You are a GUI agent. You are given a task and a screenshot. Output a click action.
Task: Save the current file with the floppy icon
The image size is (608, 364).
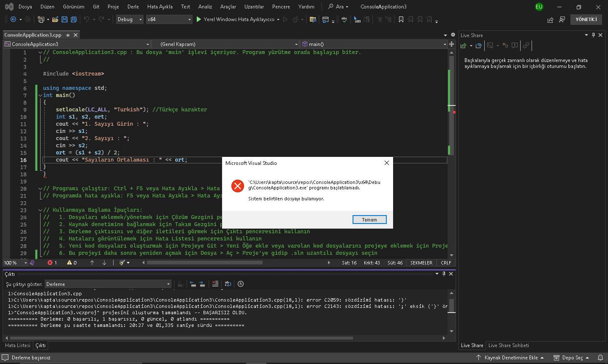click(x=65, y=19)
